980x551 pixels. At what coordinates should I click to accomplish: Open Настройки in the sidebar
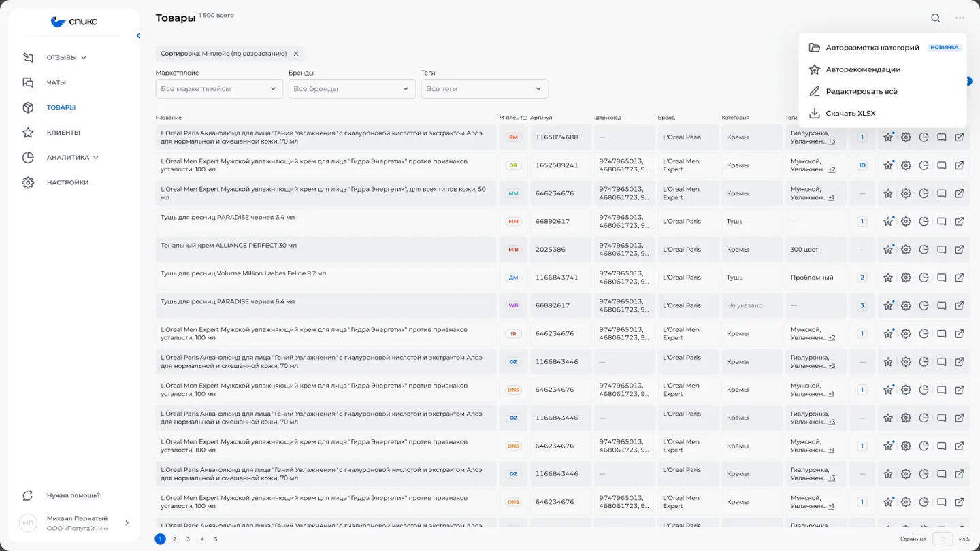tap(67, 182)
